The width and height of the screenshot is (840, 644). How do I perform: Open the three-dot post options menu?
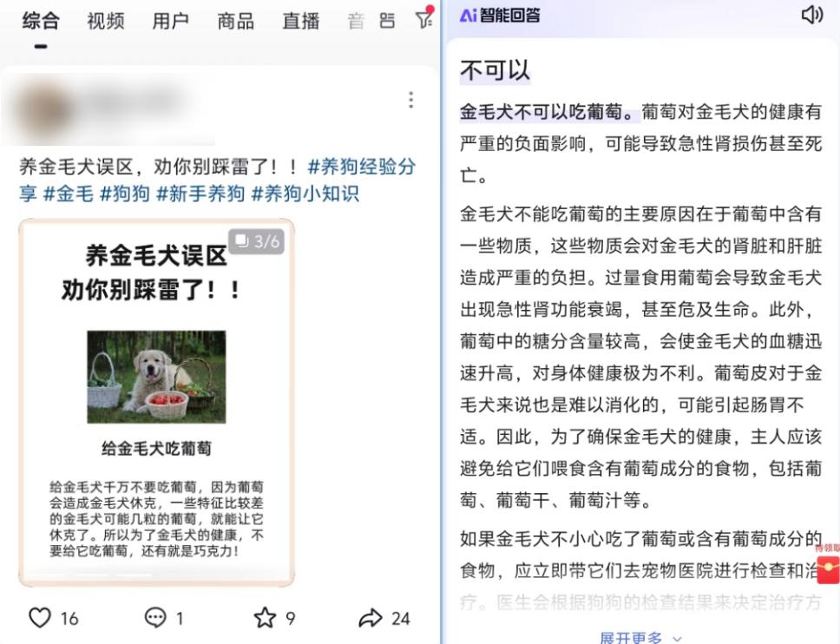(411, 100)
